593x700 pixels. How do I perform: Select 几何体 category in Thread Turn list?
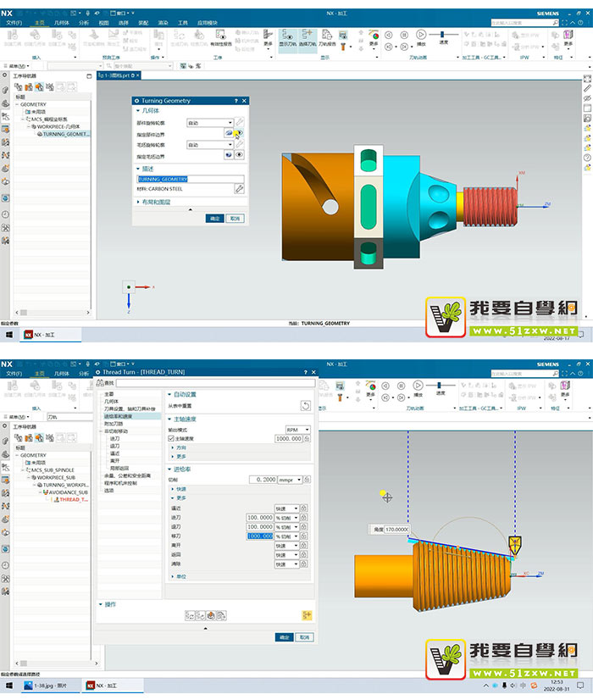pos(111,402)
